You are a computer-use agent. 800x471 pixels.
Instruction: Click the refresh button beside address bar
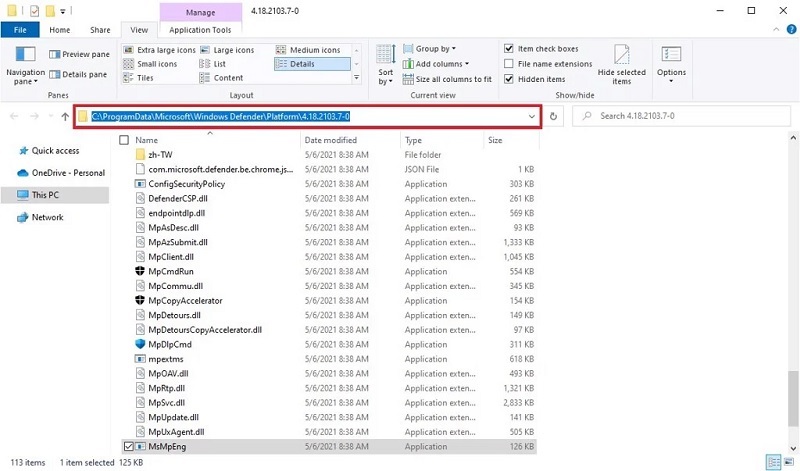(x=553, y=116)
